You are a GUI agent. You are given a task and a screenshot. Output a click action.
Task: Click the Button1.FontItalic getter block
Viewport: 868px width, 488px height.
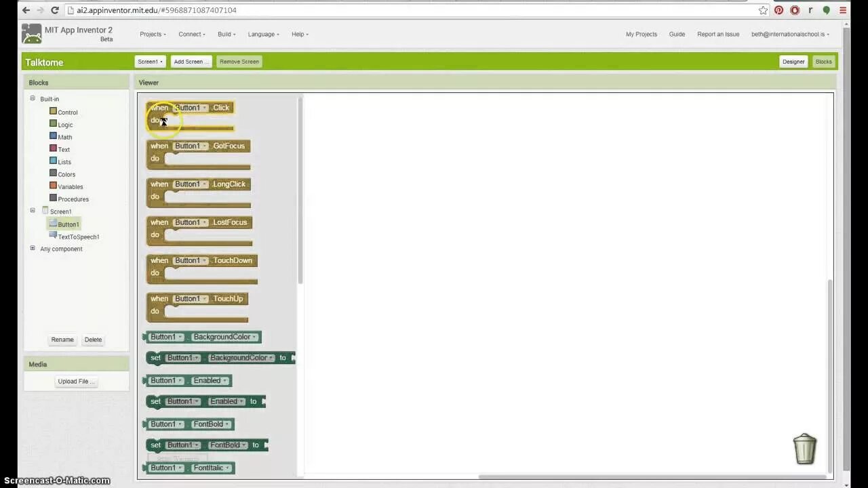coord(190,468)
